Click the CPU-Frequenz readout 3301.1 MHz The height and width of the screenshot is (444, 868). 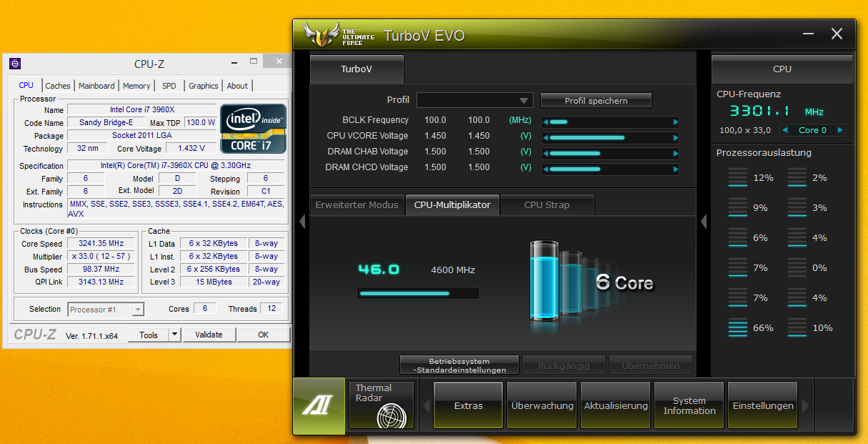[x=777, y=112]
